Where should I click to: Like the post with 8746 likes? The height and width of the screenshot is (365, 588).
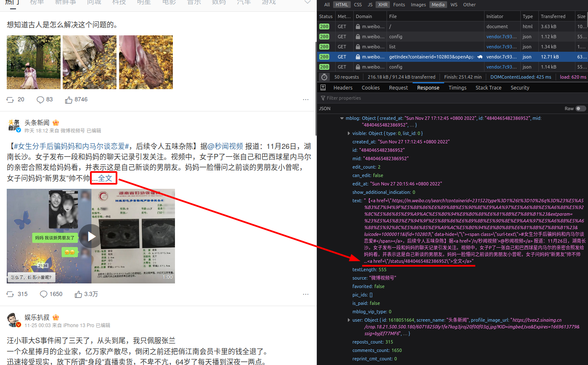[x=69, y=100]
